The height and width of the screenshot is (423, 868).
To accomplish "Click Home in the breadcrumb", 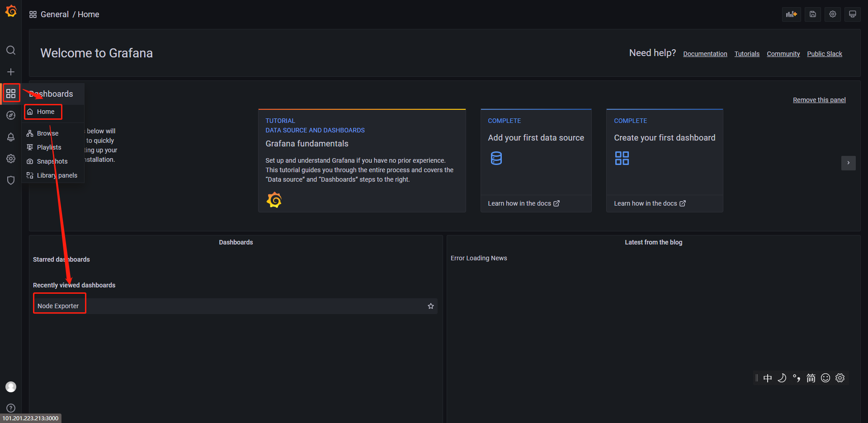I will coord(88,14).
